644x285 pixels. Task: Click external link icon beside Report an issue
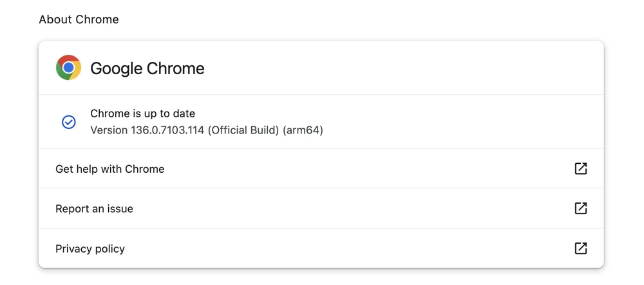580,208
